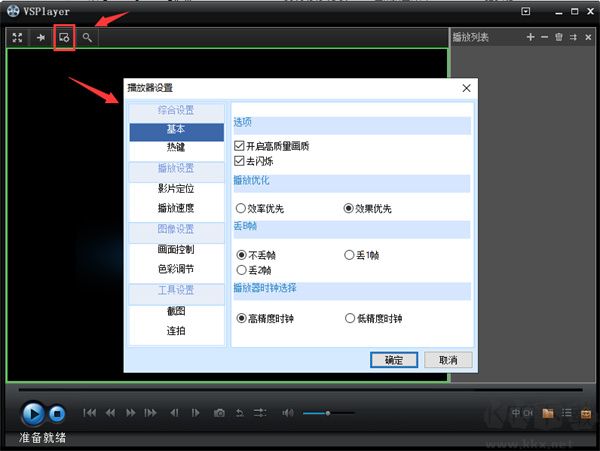Click the 确定 button

(x=393, y=359)
